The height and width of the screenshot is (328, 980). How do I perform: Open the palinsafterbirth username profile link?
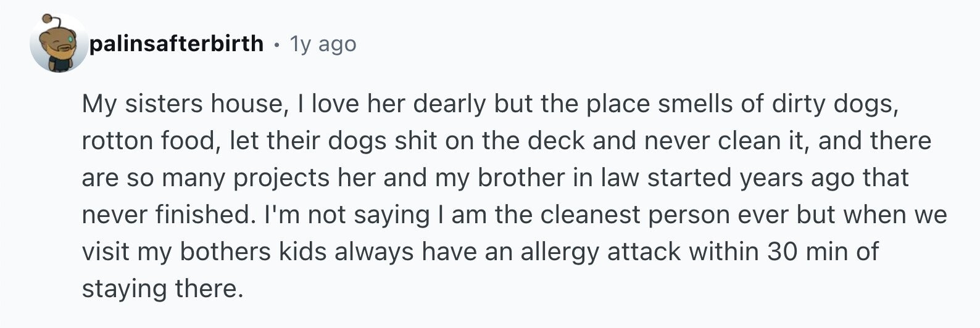pos(176,44)
